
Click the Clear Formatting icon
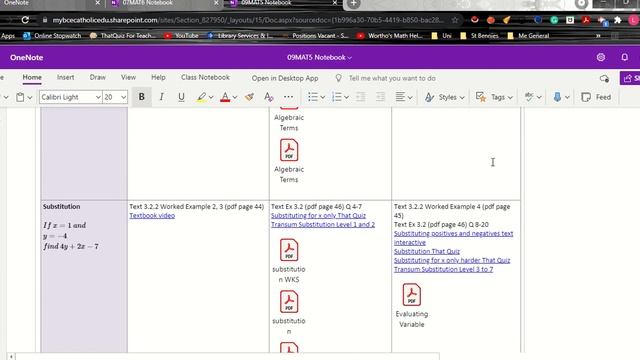point(269,97)
